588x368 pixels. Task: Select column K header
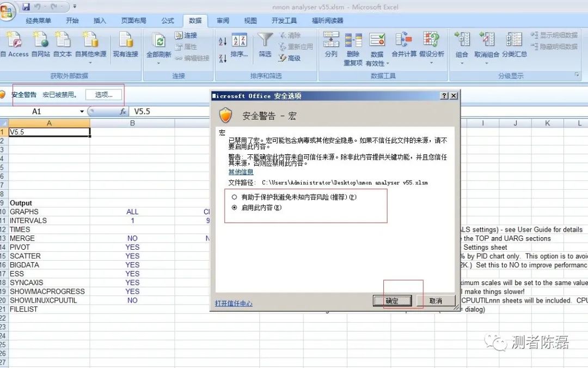pyautogui.click(x=547, y=123)
